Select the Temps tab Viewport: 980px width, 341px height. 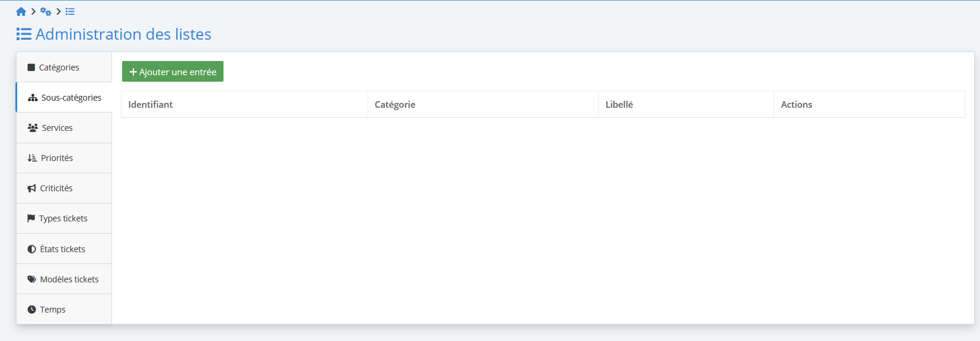[x=64, y=310]
